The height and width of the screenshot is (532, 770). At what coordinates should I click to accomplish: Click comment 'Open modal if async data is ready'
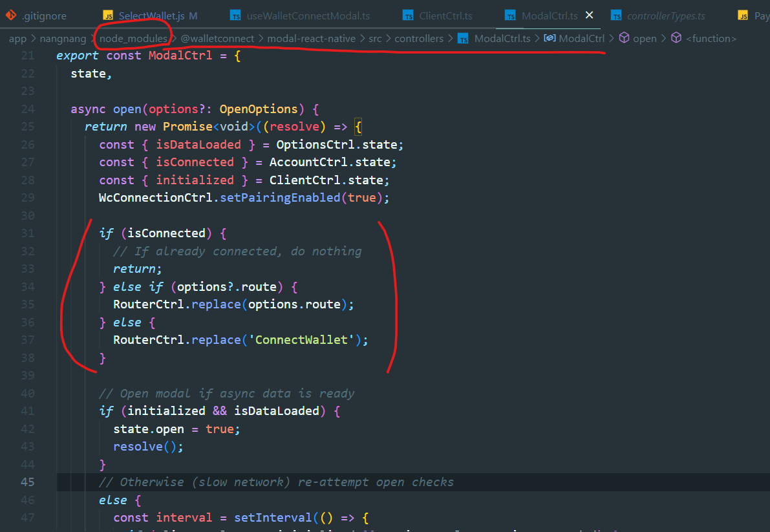(x=226, y=394)
